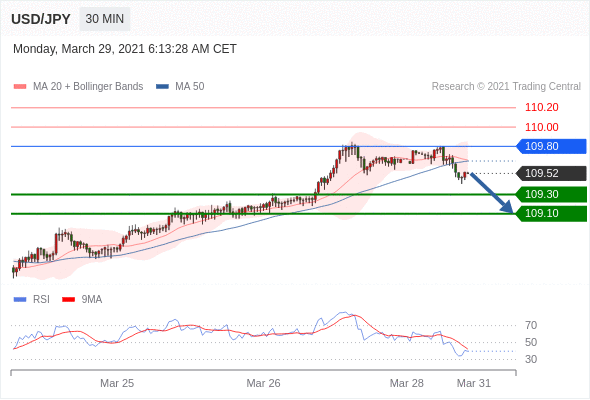Click the RSI 30 axis value
Screen dimensions: 590x400
click(x=531, y=359)
